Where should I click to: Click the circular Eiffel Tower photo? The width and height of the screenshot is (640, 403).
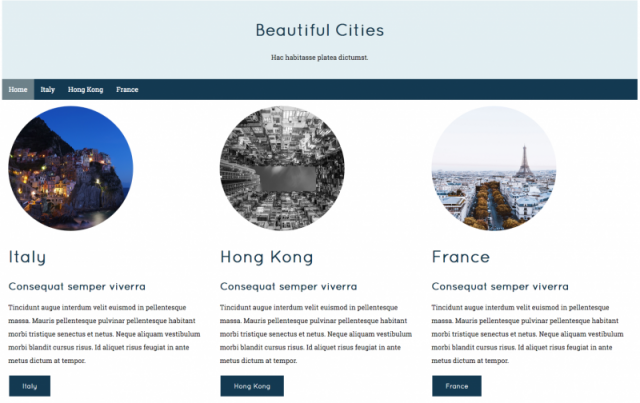coord(493,168)
